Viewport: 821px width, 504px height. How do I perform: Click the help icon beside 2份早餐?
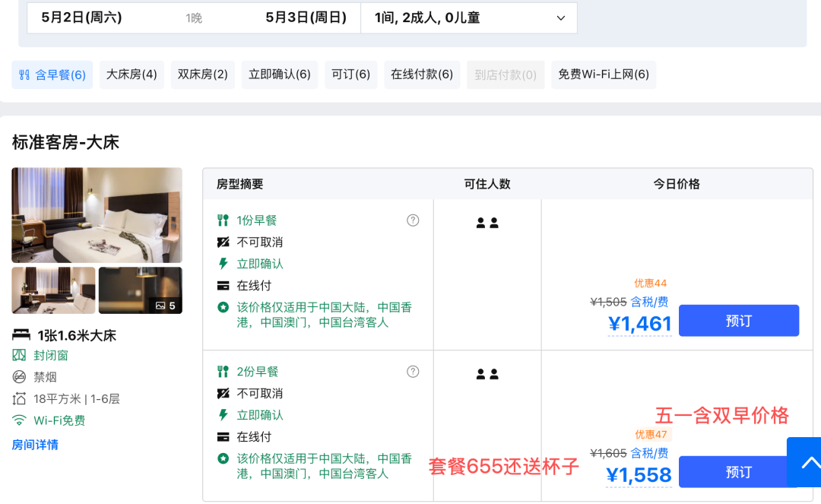[x=413, y=372]
